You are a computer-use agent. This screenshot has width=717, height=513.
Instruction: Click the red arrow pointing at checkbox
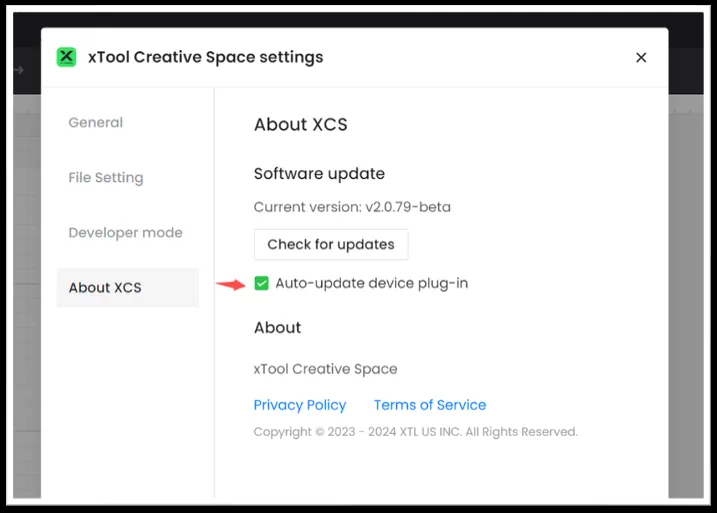[231, 284]
